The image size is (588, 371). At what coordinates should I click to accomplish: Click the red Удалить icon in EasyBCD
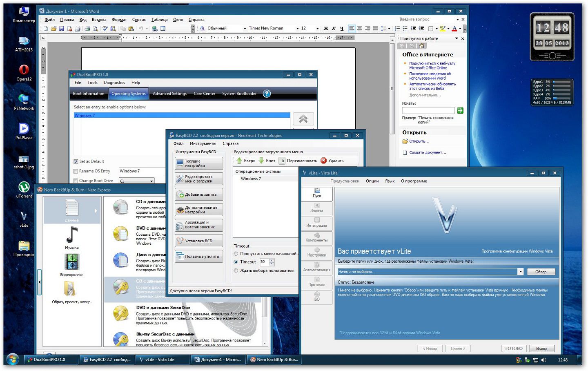pyautogui.click(x=324, y=161)
